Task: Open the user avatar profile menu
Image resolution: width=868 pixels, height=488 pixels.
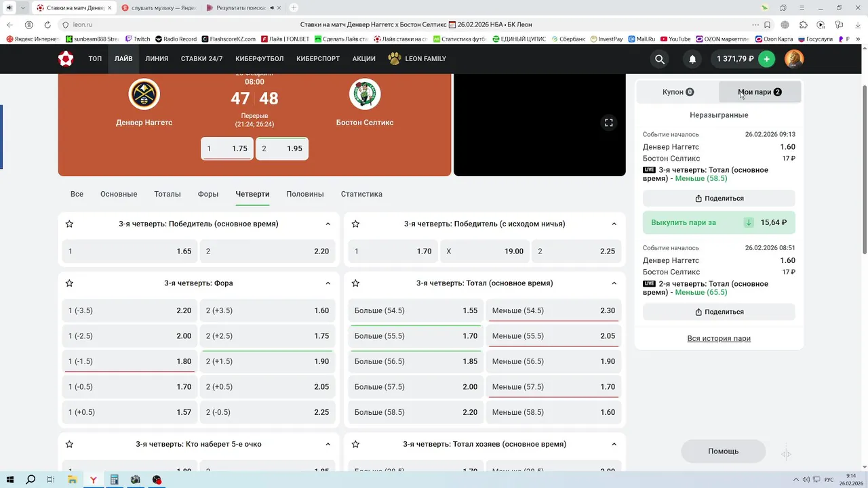Action: tap(794, 59)
